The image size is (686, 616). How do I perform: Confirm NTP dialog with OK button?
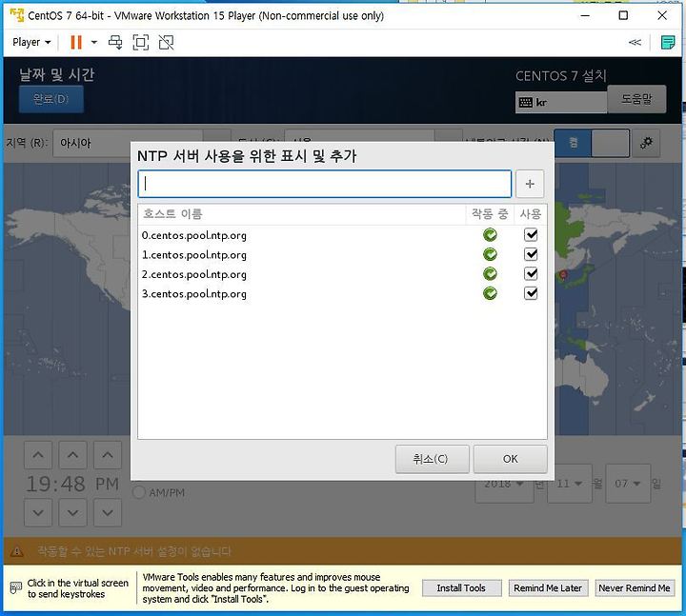pyautogui.click(x=510, y=459)
